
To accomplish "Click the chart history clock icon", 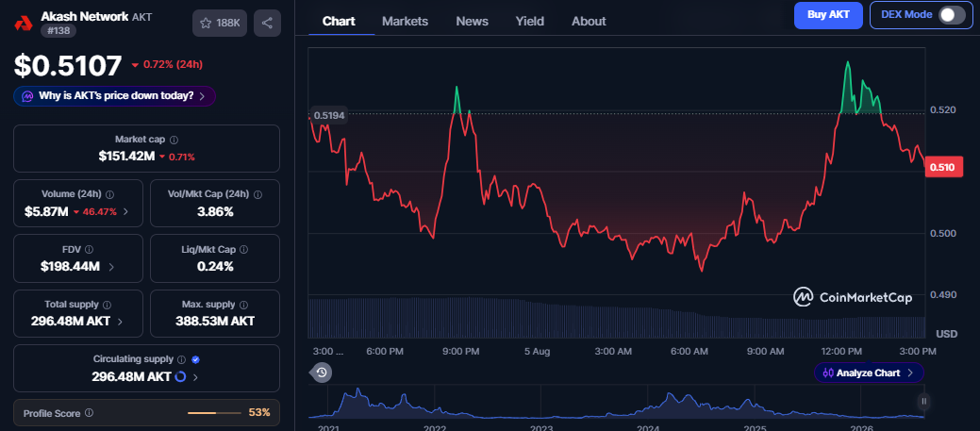I will coord(322,373).
